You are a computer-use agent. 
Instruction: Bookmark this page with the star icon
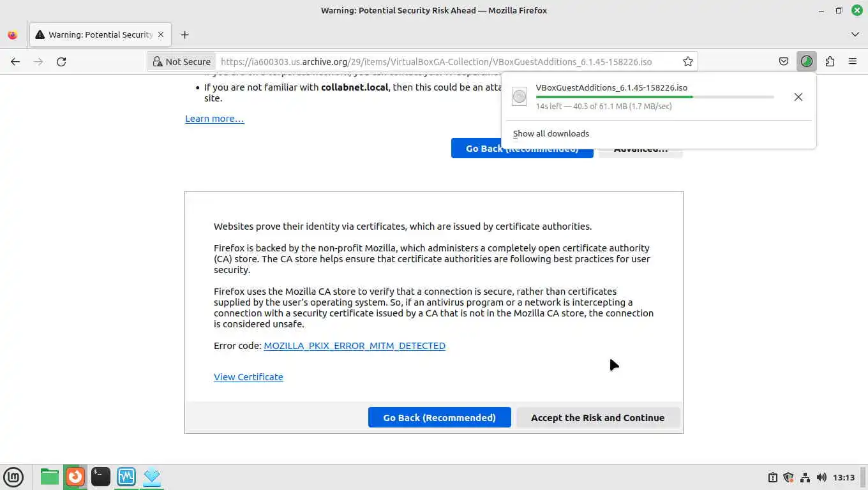[687, 62]
